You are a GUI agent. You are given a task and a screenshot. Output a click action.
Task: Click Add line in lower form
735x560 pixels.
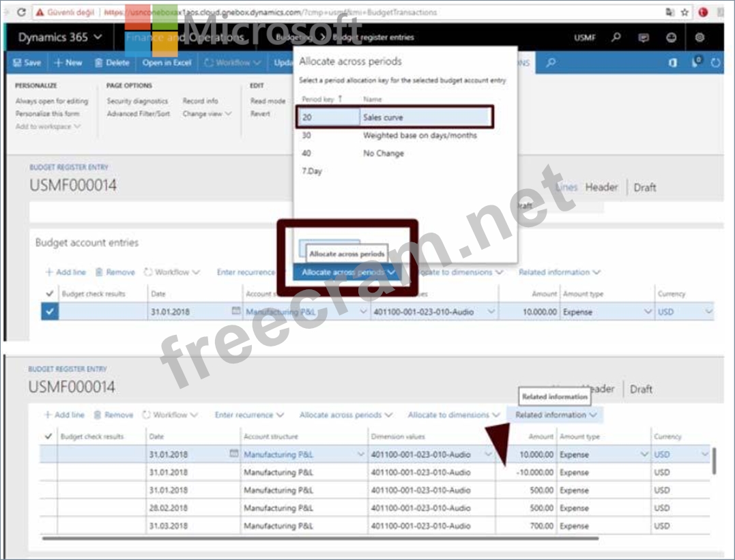64,415
